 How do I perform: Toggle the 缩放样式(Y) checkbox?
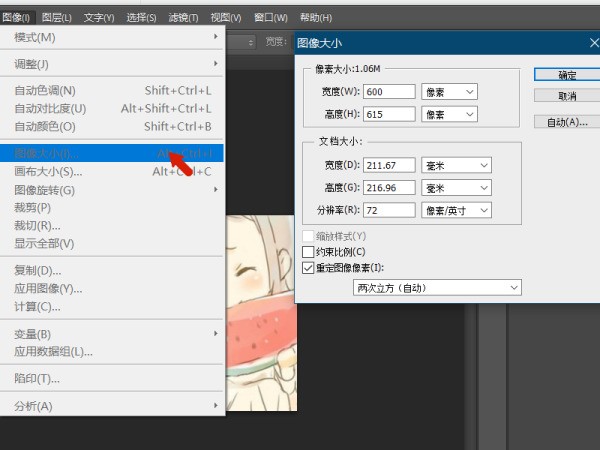pyautogui.click(x=308, y=236)
